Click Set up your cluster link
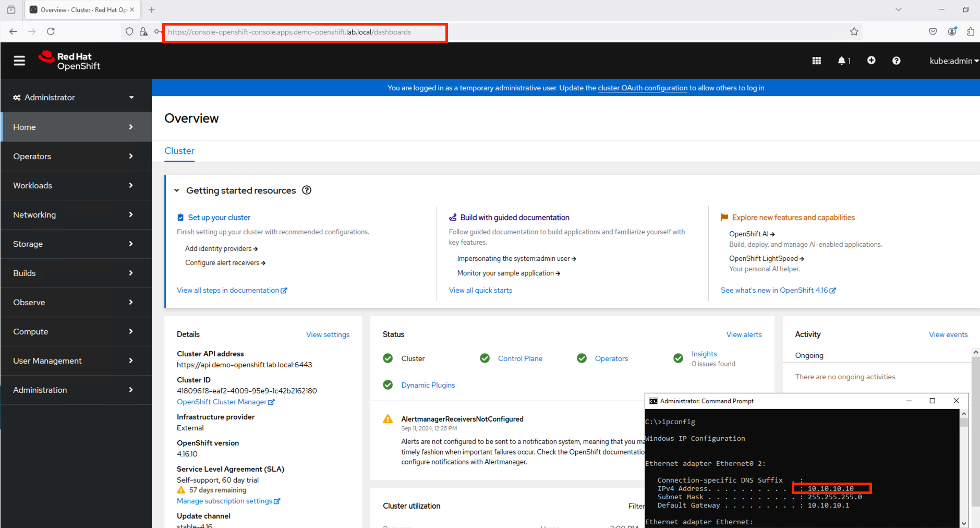This screenshot has width=980, height=528. (x=219, y=218)
